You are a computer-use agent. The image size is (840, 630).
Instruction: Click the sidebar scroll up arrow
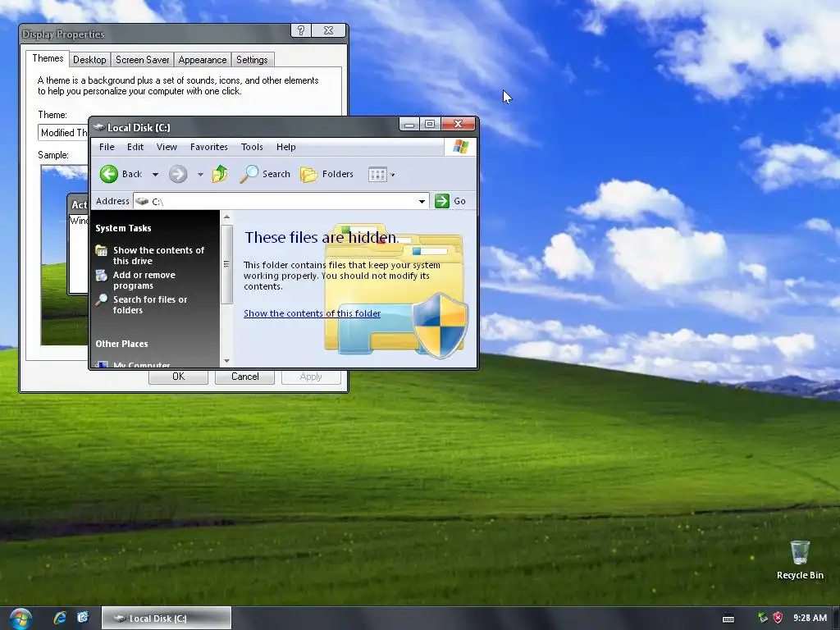[226, 217]
